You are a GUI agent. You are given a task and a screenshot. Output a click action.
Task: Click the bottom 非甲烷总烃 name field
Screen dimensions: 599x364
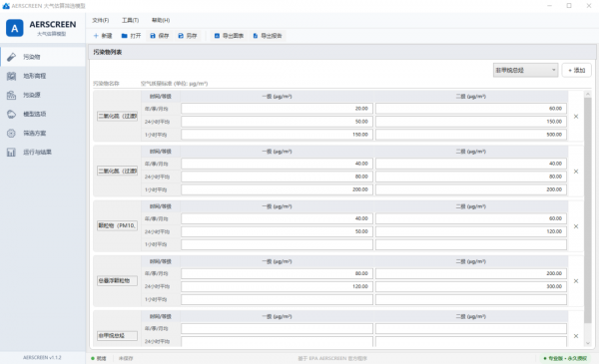pos(117,336)
